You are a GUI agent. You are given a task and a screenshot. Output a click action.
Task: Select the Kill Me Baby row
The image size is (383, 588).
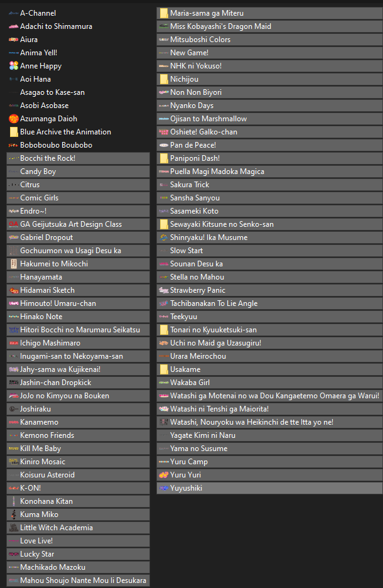coord(78,449)
